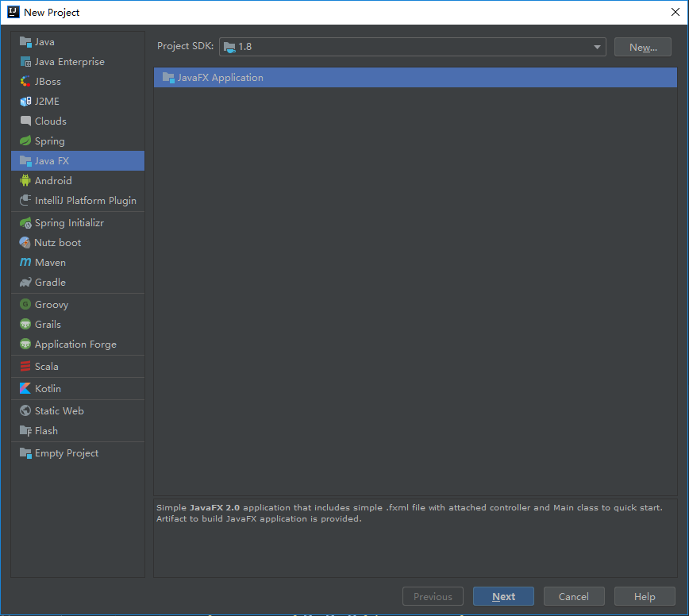Image resolution: width=689 pixels, height=616 pixels.
Task: Select the Gradle label
Action: pyautogui.click(x=50, y=282)
